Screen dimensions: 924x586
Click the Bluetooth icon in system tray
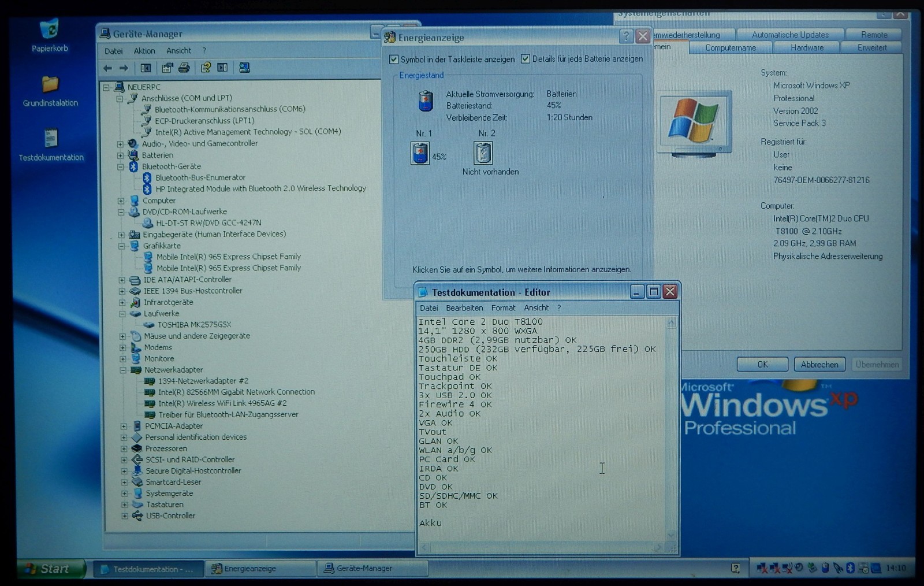[850, 568]
